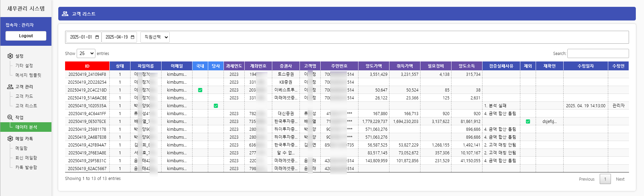Viewport: 644px width, 196px height.
Task: Sort by 취득가액 column header
Action: click(405, 66)
